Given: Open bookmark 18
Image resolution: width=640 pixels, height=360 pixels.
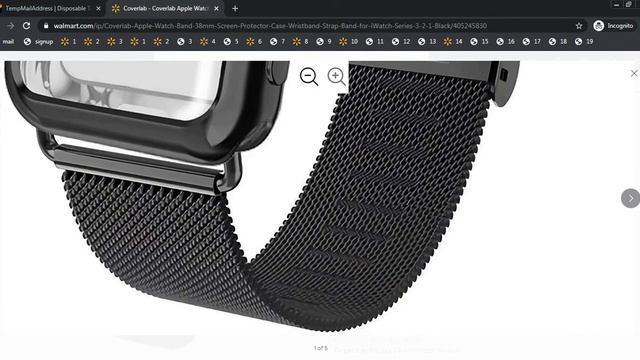Looking at the screenshot, I should click(x=558, y=41).
